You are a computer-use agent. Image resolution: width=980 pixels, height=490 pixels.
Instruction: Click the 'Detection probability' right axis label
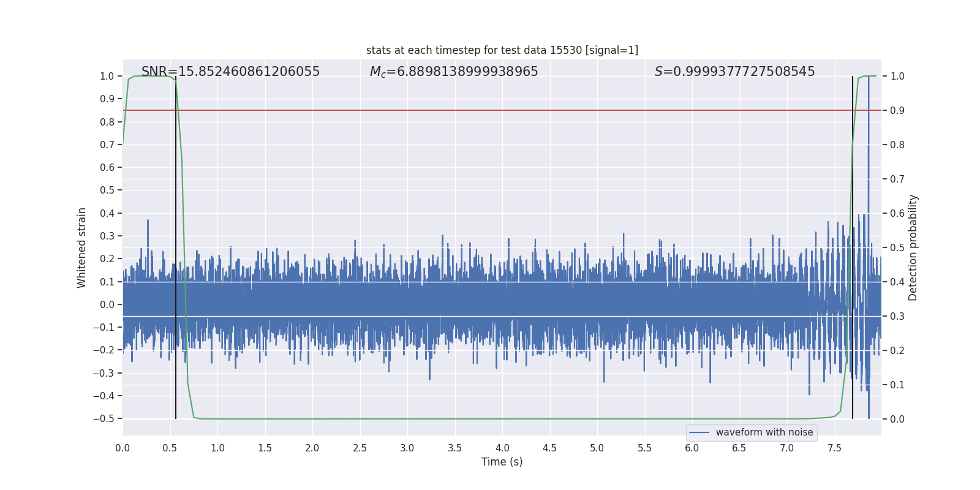click(x=913, y=247)
